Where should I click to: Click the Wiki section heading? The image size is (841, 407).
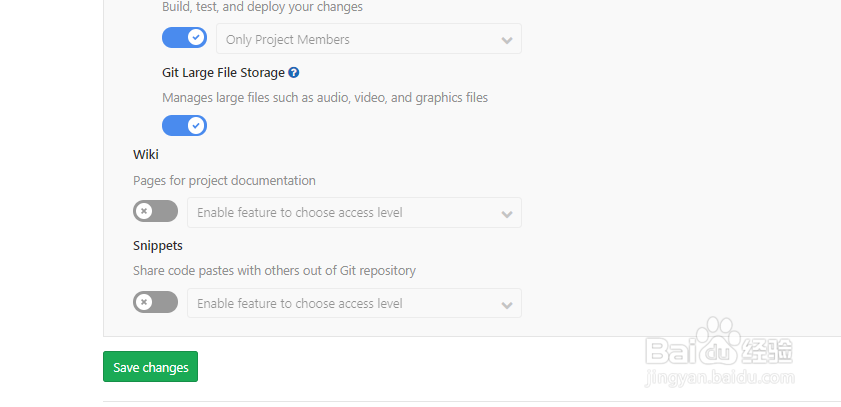point(146,155)
